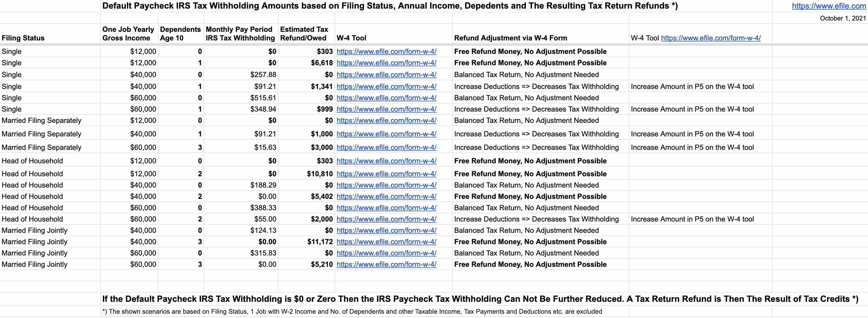This screenshot has height=318, width=868.
Task: Open W-4 link in the $1,000 refund row
Action: click(x=387, y=134)
